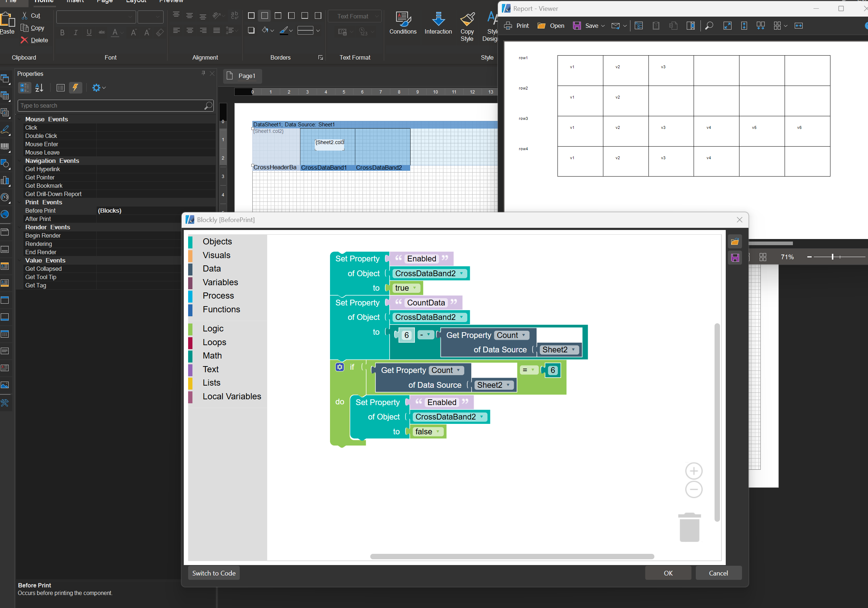Toggle justify text alignment
Image resolution: width=868 pixels, height=608 pixels.
216,30
